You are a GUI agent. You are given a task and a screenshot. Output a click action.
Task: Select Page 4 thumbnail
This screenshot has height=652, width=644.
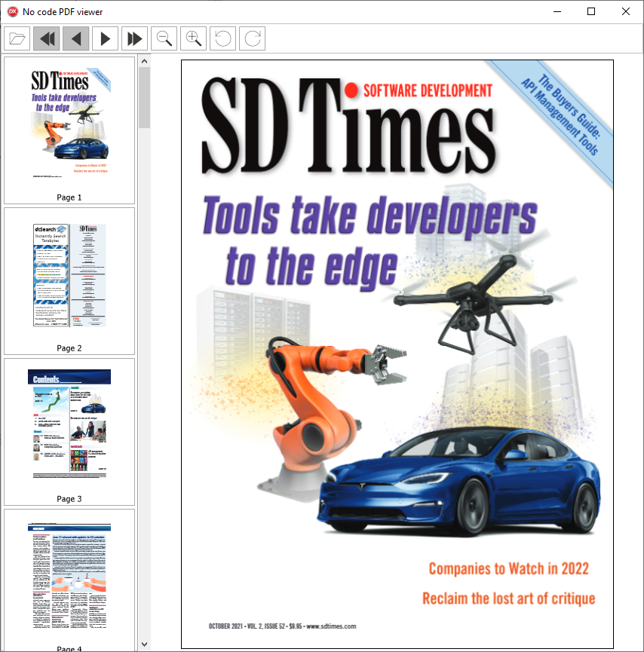tap(69, 580)
